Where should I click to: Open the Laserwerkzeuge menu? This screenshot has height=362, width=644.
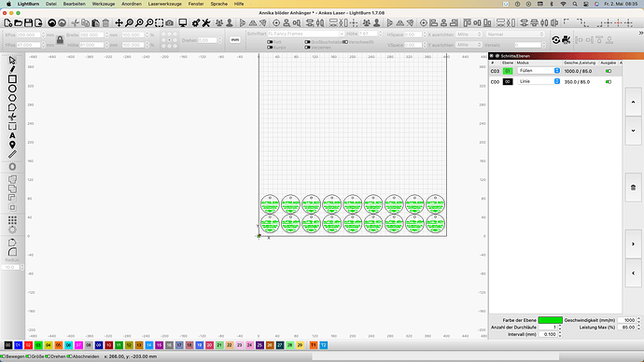pos(164,4)
